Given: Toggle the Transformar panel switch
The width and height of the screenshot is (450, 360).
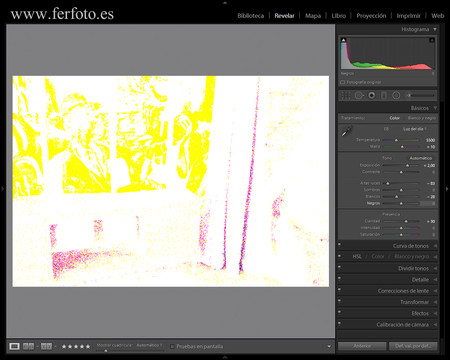Looking at the screenshot, I should (339, 301).
